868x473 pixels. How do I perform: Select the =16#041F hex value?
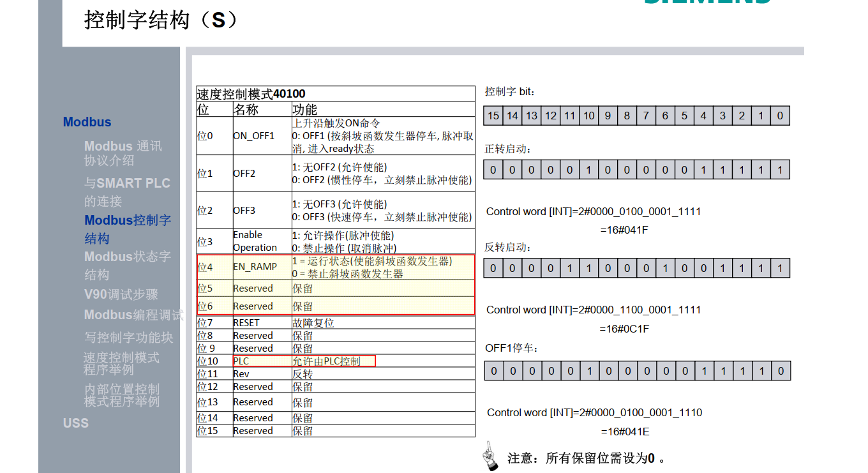[x=625, y=230]
